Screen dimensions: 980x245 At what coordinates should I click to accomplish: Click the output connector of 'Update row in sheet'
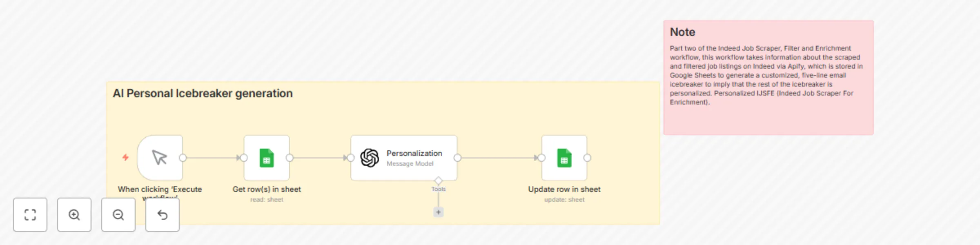[x=587, y=157]
